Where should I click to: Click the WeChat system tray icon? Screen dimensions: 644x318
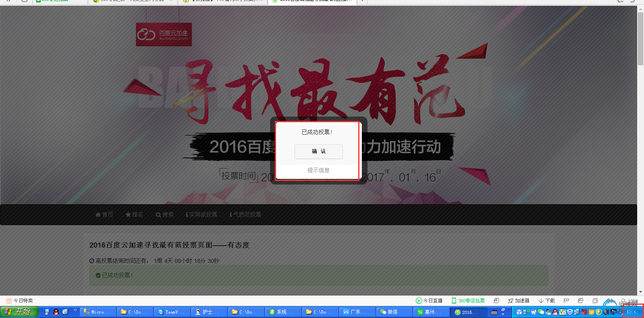click(x=541, y=312)
